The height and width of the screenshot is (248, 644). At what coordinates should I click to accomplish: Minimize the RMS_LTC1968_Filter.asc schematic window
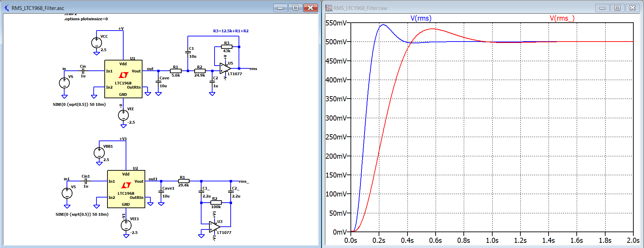tap(280, 8)
